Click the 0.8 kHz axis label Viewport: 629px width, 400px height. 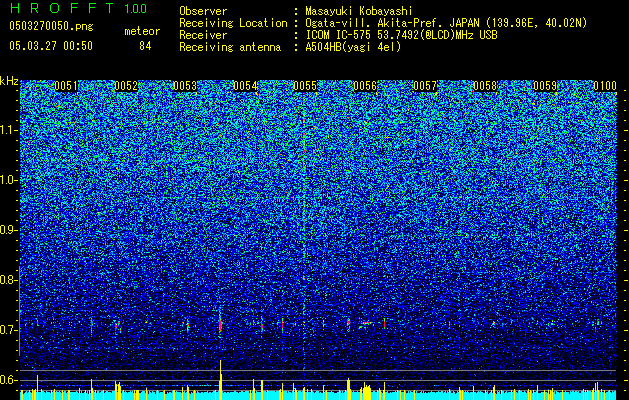point(8,280)
